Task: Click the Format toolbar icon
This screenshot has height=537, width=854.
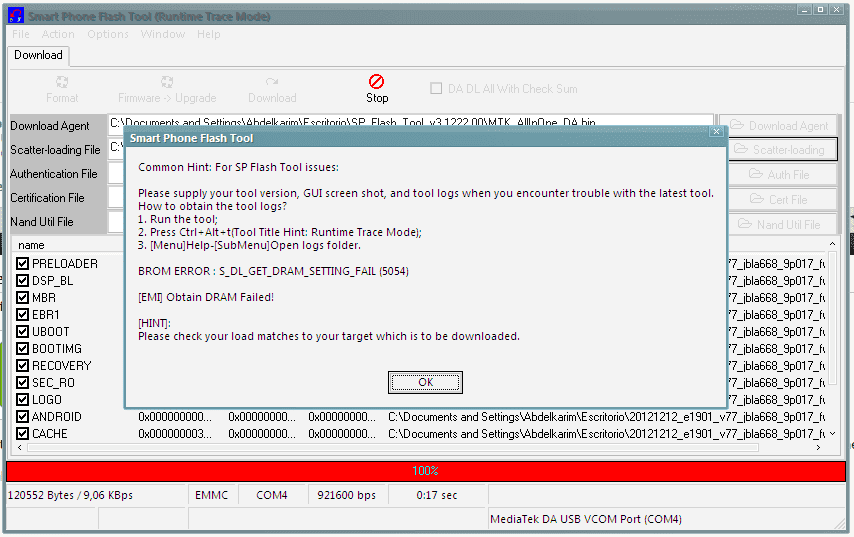Action: [62, 82]
